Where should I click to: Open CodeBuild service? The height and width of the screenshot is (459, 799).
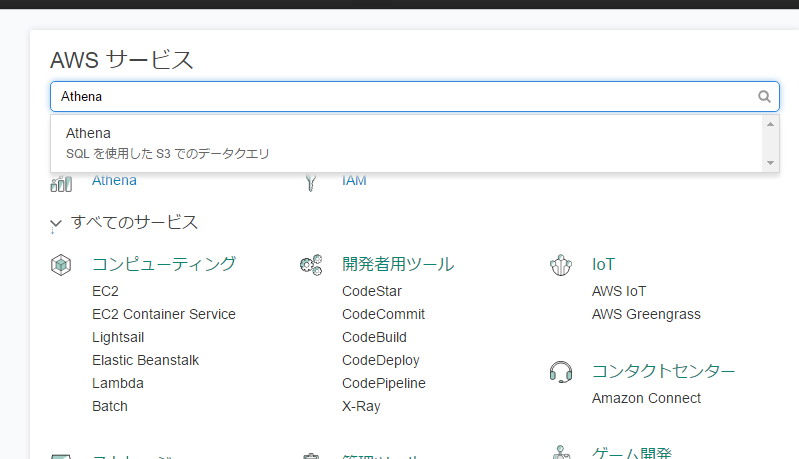375,337
